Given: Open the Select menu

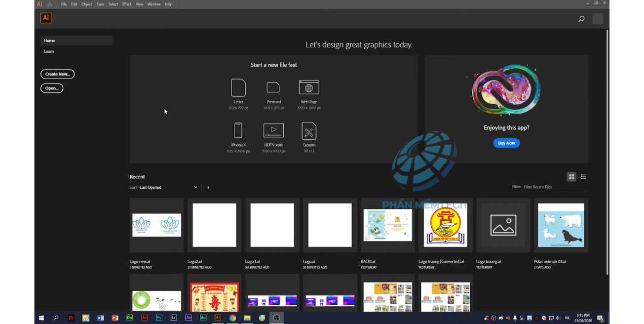Looking at the screenshot, I should pyautogui.click(x=113, y=4).
